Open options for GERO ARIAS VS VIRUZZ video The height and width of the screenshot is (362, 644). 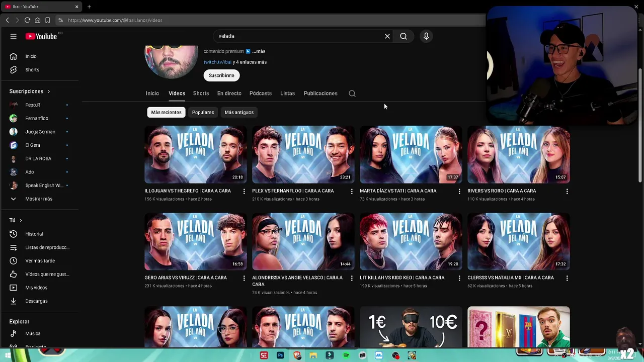coord(244,278)
